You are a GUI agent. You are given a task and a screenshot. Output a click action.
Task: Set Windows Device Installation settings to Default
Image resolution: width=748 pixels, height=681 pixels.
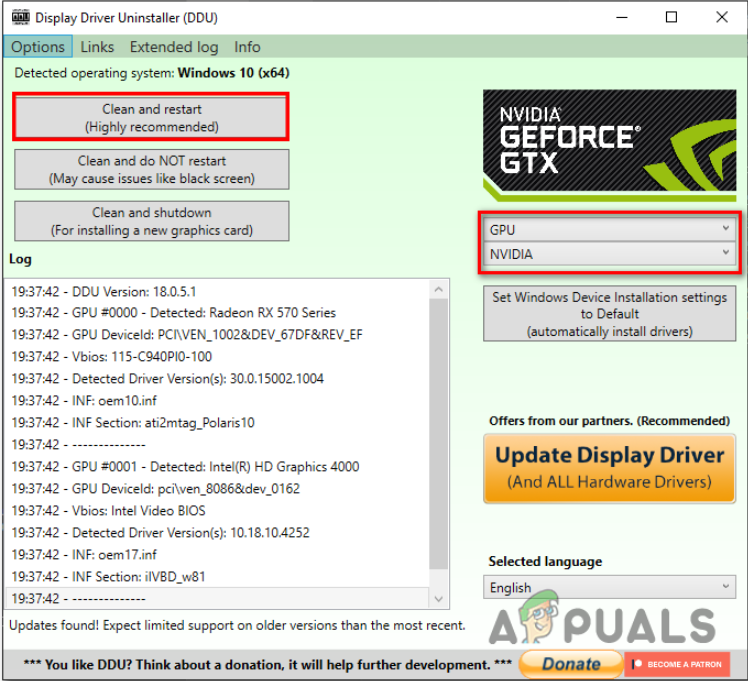tap(609, 314)
